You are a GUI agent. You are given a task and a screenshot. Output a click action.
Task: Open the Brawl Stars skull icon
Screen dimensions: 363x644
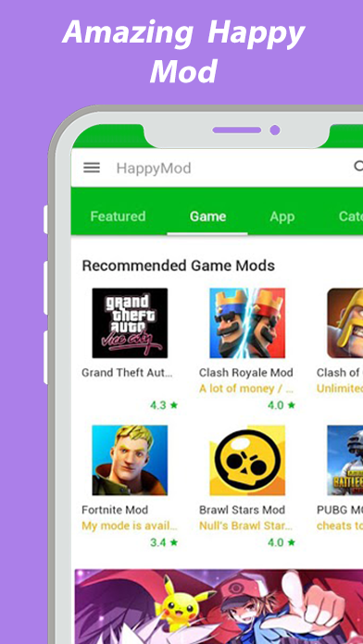[x=247, y=460]
